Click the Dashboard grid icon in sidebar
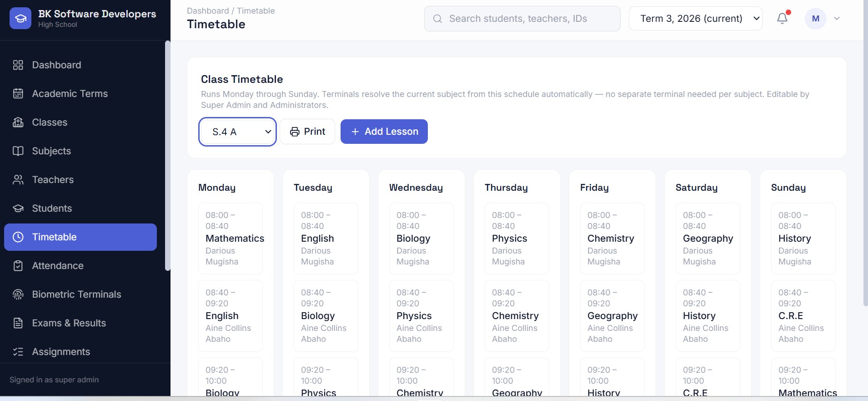Image resolution: width=868 pixels, height=401 pixels. pyautogui.click(x=18, y=65)
